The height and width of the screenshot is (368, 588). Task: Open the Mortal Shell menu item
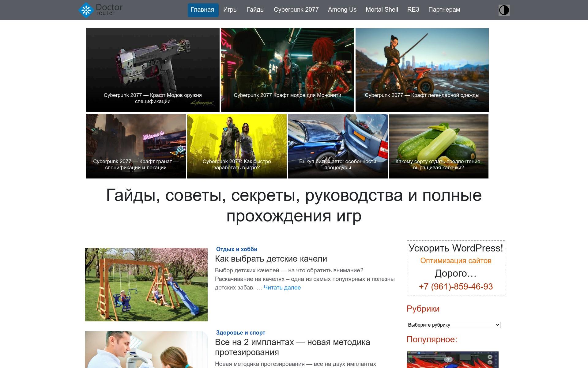(382, 10)
